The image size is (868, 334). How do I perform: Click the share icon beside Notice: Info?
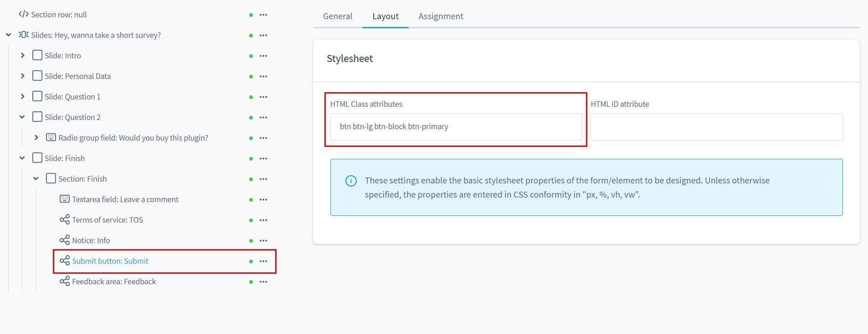65,240
